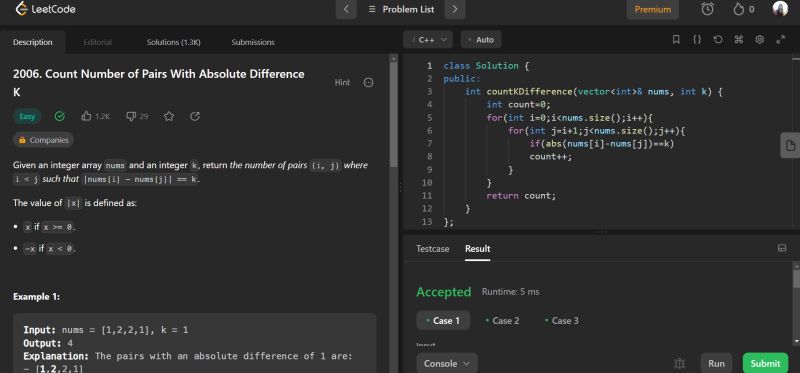Click the streak flame icon

[738, 9]
